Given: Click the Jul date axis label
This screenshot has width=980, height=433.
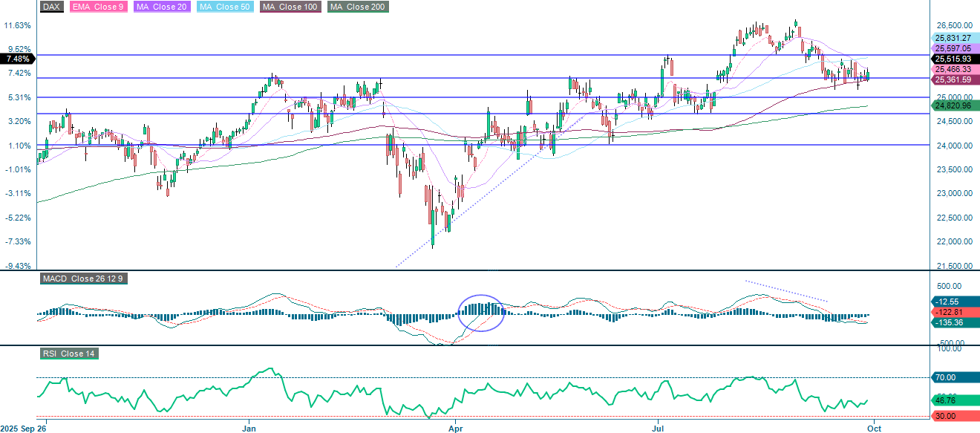Looking at the screenshot, I should point(659,428).
